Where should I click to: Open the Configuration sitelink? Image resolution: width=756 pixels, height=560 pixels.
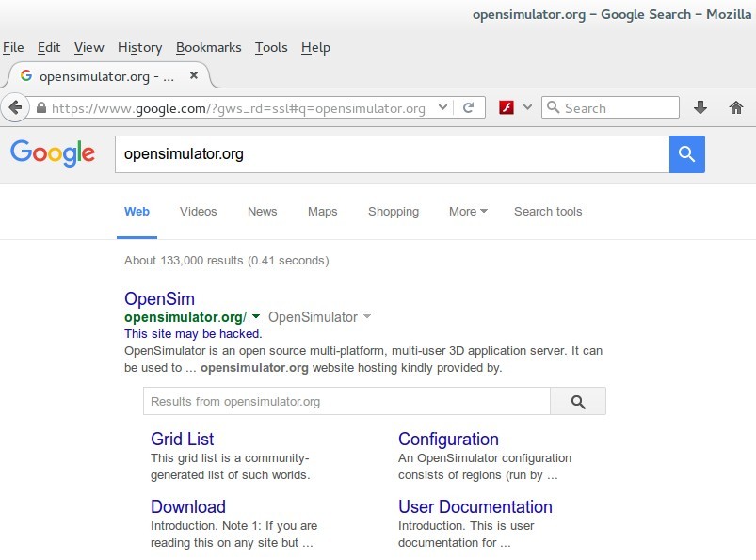pyautogui.click(x=448, y=439)
